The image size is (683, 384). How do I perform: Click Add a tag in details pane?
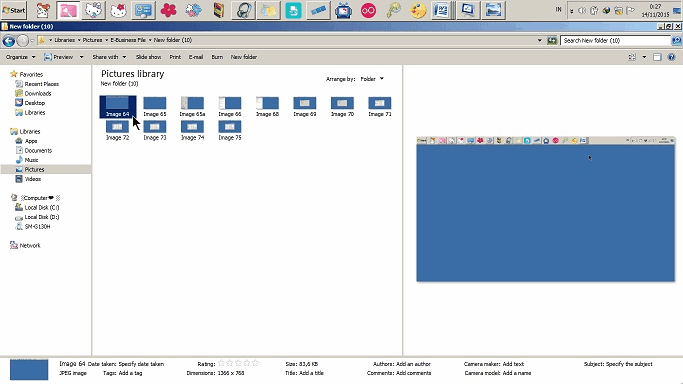(130, 373)
